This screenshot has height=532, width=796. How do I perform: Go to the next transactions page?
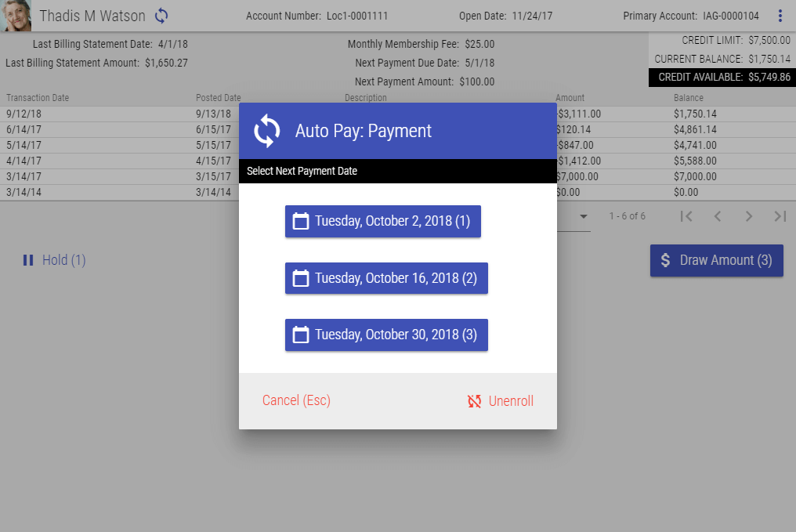pyautogui.click(x=749, y=216)
